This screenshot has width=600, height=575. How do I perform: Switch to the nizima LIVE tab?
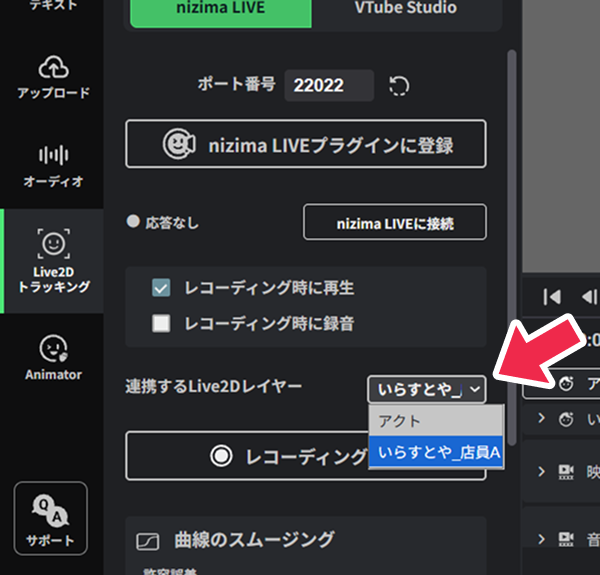coord(220,8)
